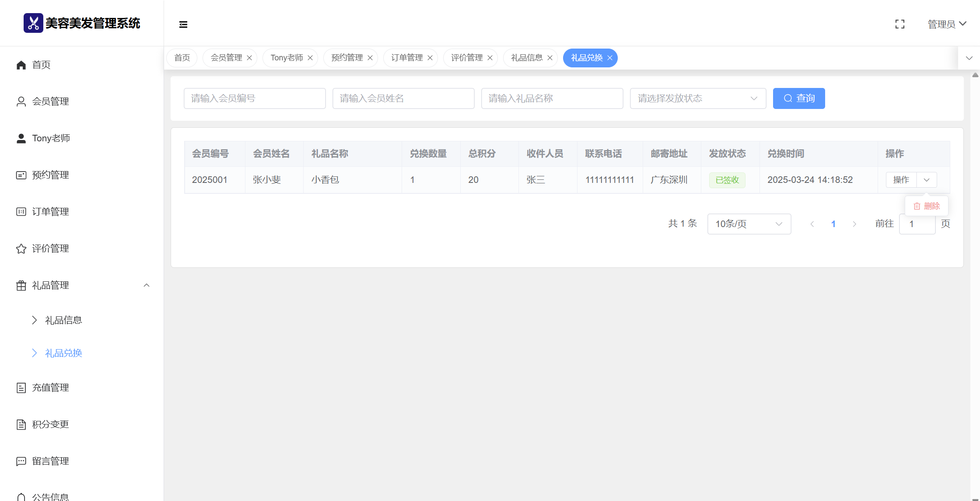This screenshot has width=980, height=501.
Task: Click the 请输入会员编号 input field
Action: pos(255,98)
